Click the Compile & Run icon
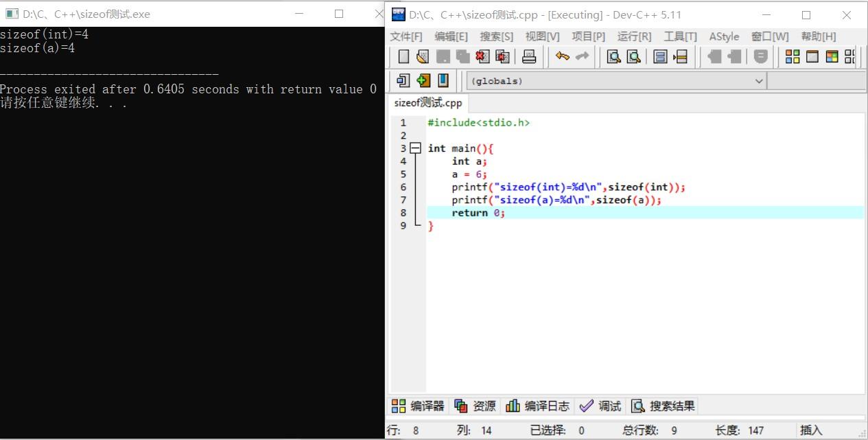The height and width of the screenshot is (440, 868). tap(832, 57)
